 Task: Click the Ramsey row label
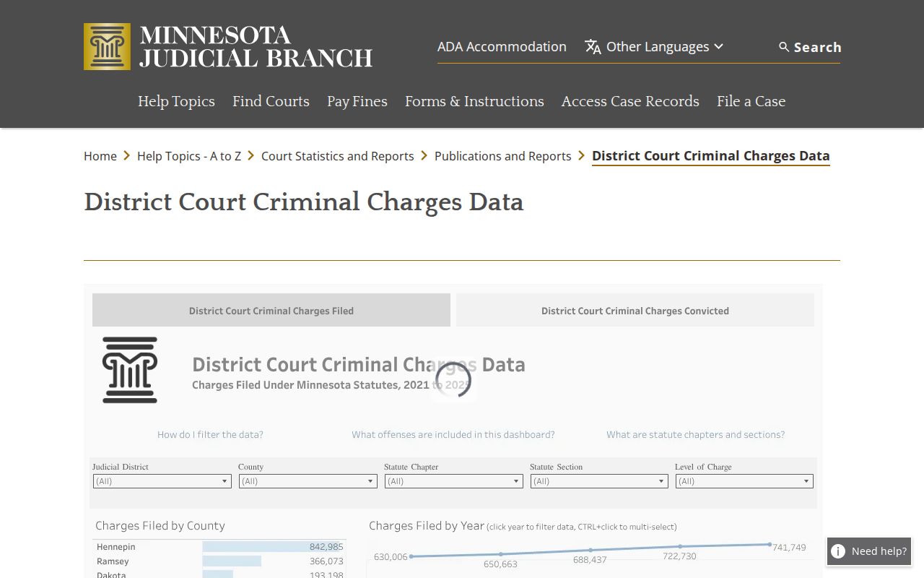(113, 561)
